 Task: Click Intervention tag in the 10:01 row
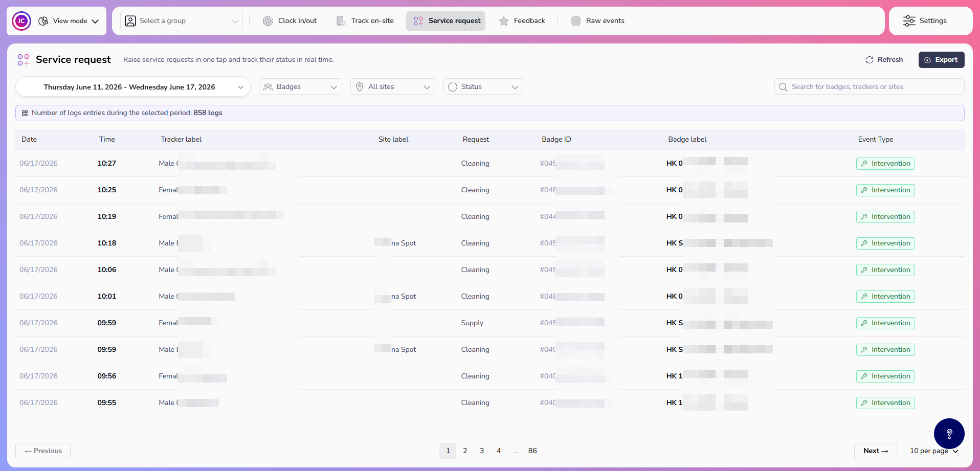click(885, 297)
